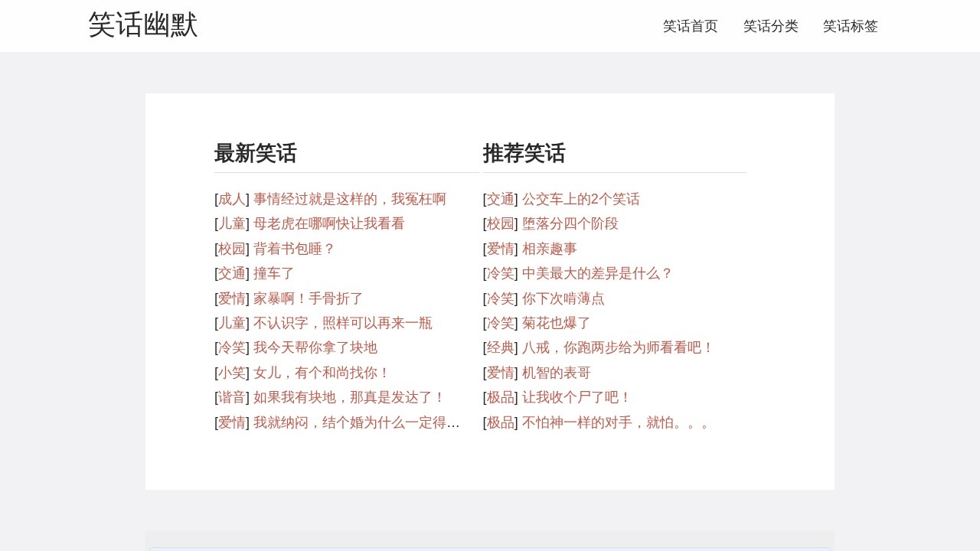Click the 经典 category tag
This screenshot has height=551, width=980.
tap(501, 347)
